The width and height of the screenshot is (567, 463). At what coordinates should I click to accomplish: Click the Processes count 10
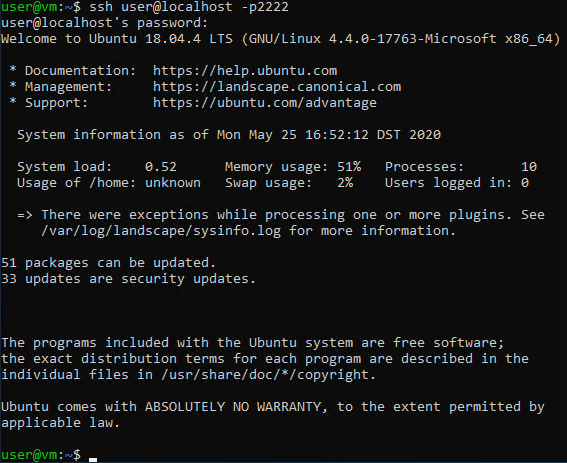[x=529, y=167]
